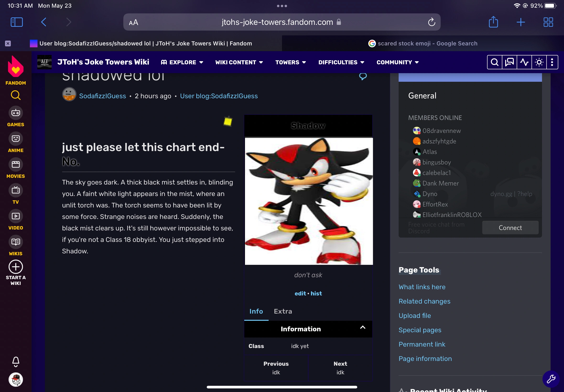Open the What links here link
564x392 pixels.
(x=422, y=287)
